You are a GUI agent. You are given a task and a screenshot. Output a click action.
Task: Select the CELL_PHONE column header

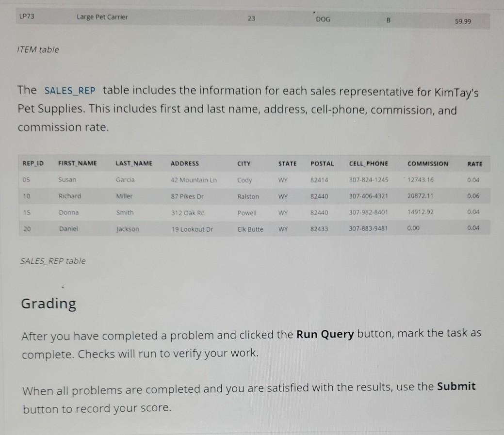369,164
